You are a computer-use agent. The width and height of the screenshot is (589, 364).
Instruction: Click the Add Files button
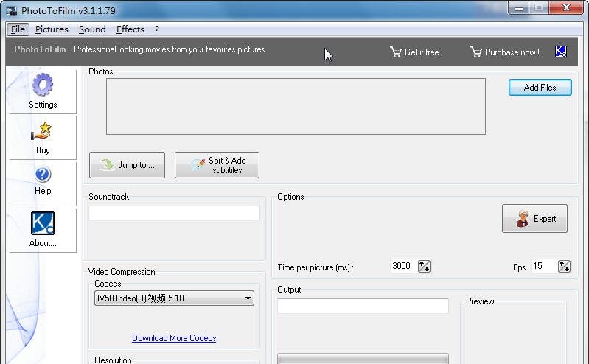540,88
